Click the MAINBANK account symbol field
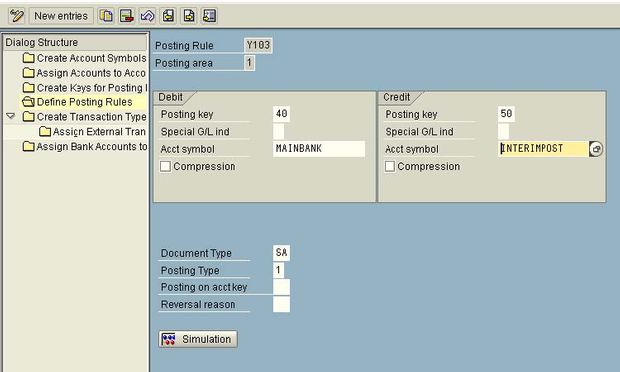Screen dimensions: 620x372 click(319, 149)
